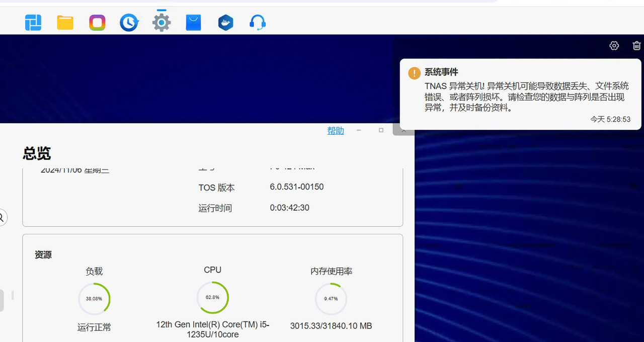Open the 帮助 help link
This screenshot has width=644, height=342.
[336, 131]
